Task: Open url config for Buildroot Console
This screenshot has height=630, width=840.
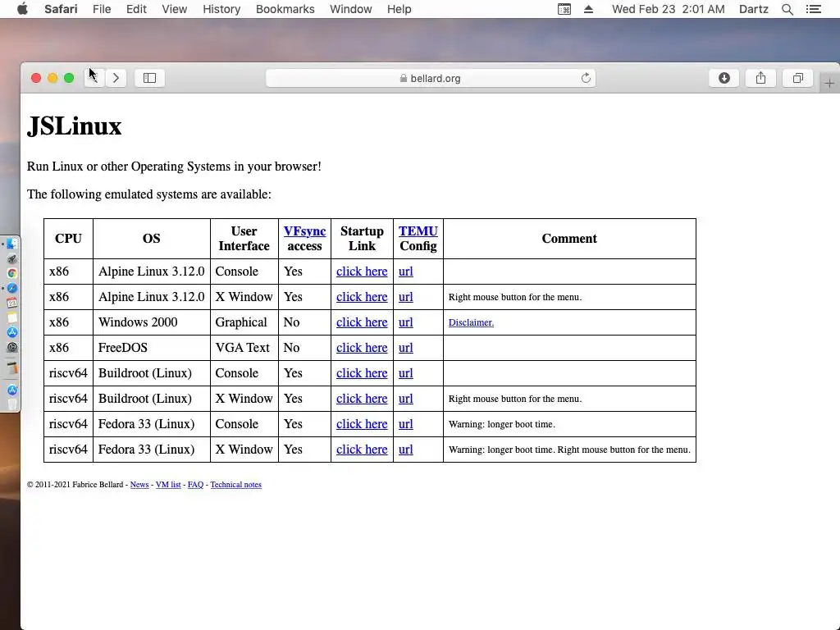Action: [405, 373]
